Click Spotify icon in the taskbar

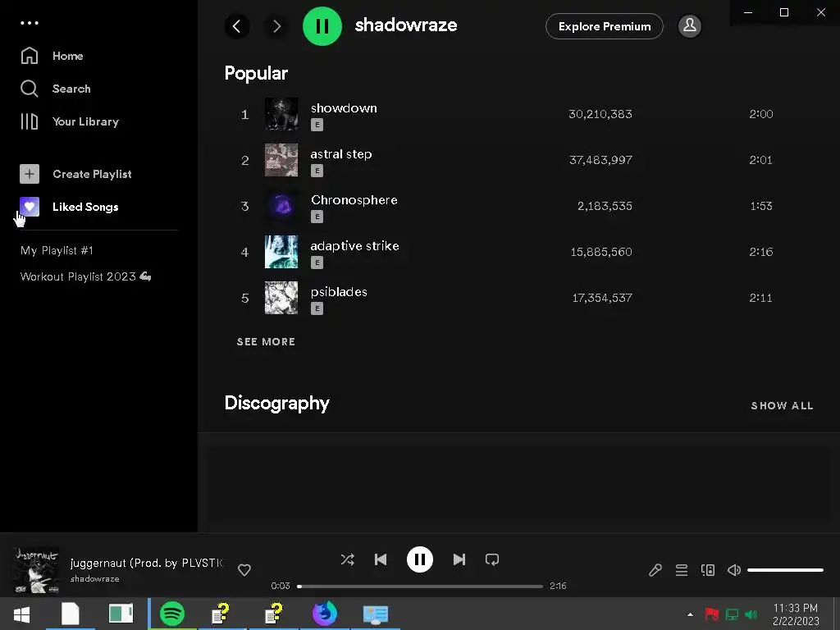tap(172, 614)
